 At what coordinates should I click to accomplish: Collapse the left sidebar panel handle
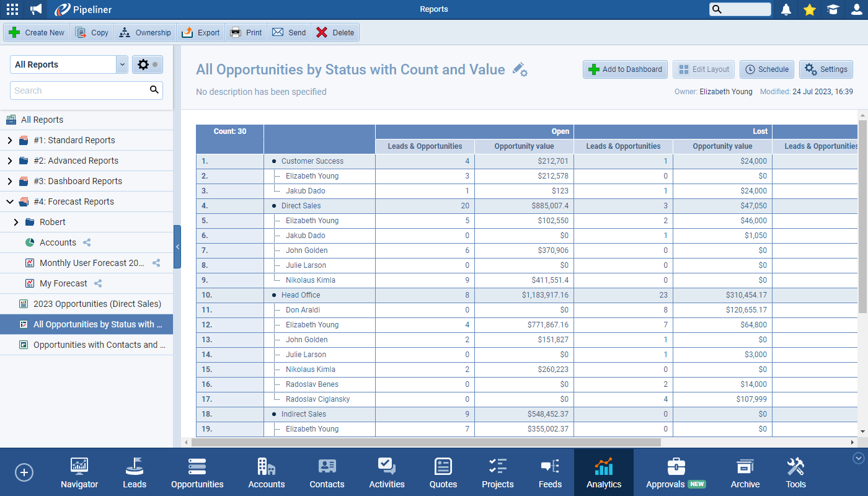[177, 247]
